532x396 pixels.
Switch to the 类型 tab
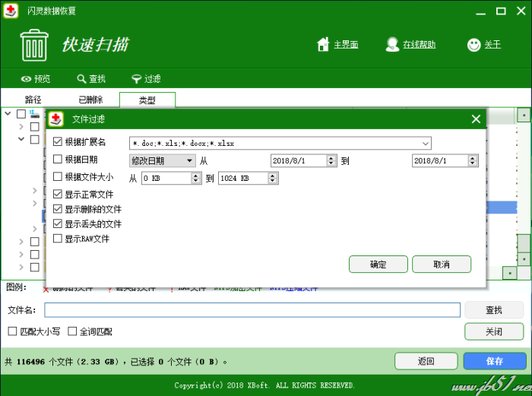click(147, 100)
